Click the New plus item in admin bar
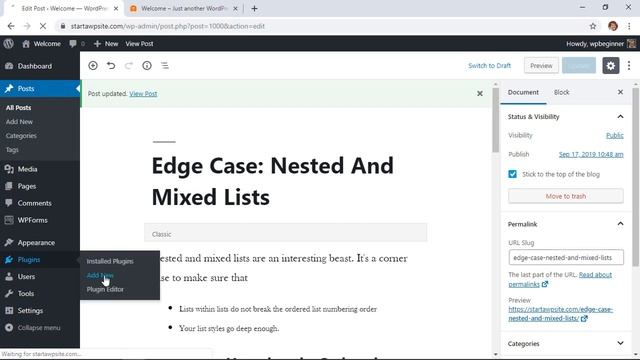This screenshot has height=360, width=640. point(106,44)
